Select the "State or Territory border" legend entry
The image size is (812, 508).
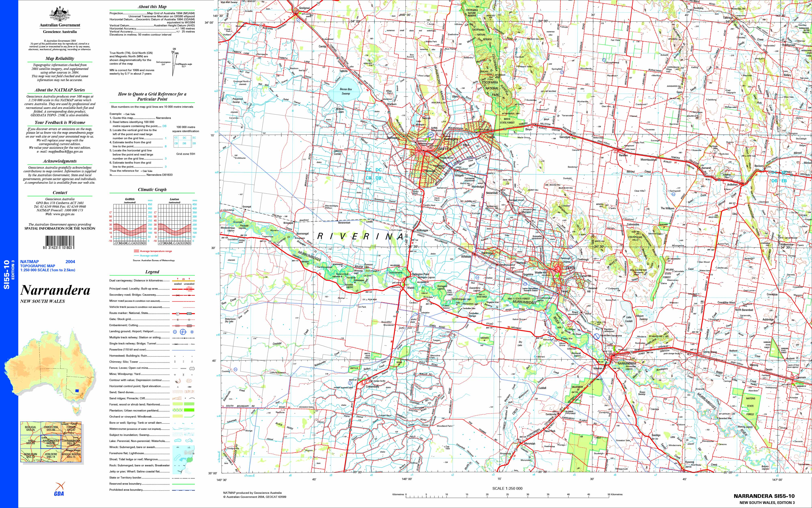point(152,478)
